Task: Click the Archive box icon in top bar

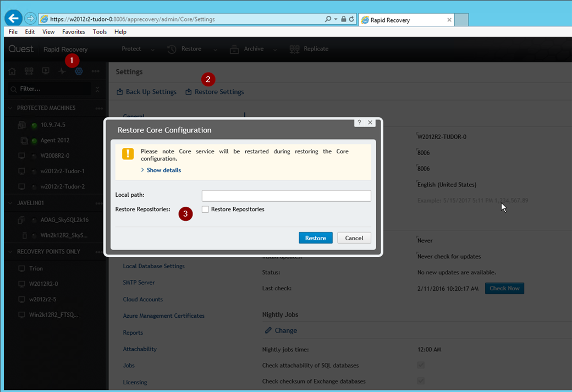Action: [x=234, y=49]
